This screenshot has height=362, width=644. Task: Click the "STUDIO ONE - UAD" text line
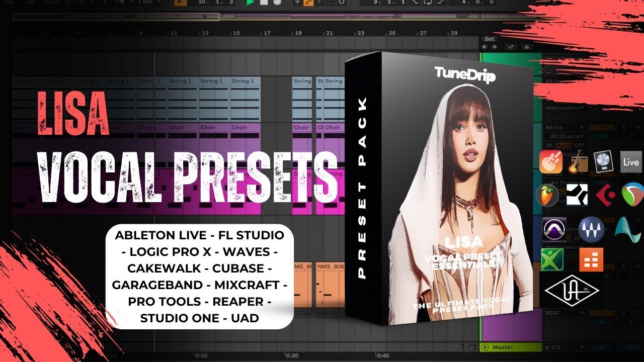coord(200,318)
